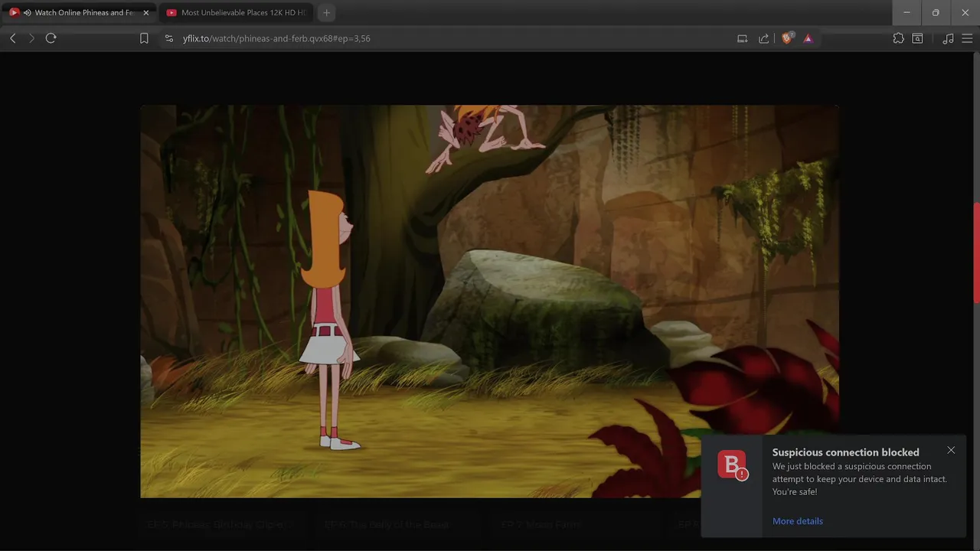Open the Brave Playlist music icon

tap(948, 38)
